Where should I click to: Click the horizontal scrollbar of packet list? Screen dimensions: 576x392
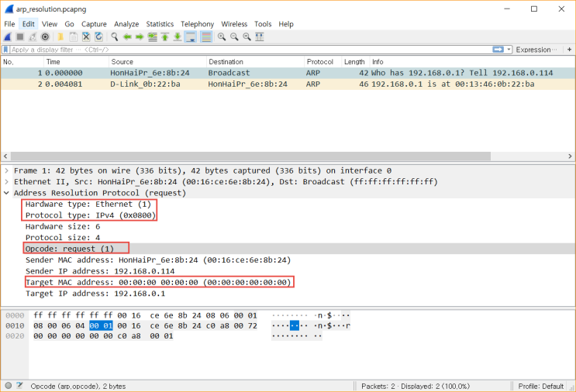point(251,156)
